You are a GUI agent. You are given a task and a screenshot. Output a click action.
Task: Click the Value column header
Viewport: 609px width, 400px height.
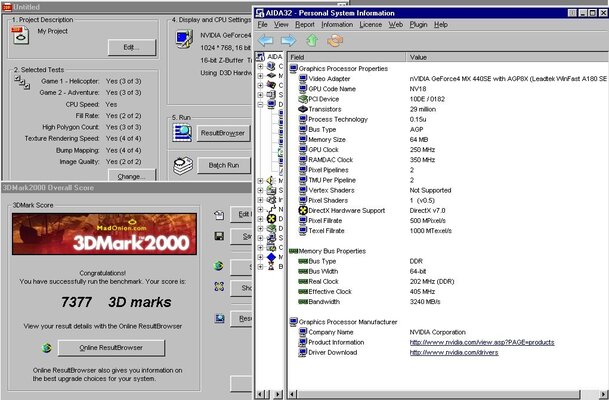point(507,57)
